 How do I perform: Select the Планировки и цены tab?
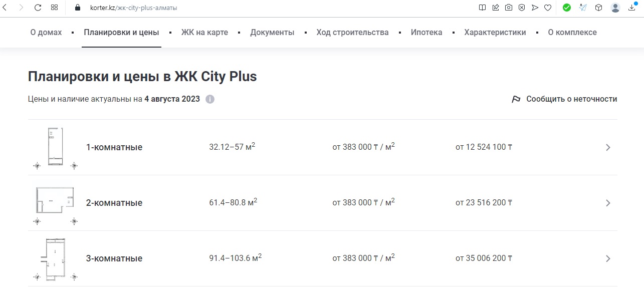pyautogui.click(x=122, y=32)
